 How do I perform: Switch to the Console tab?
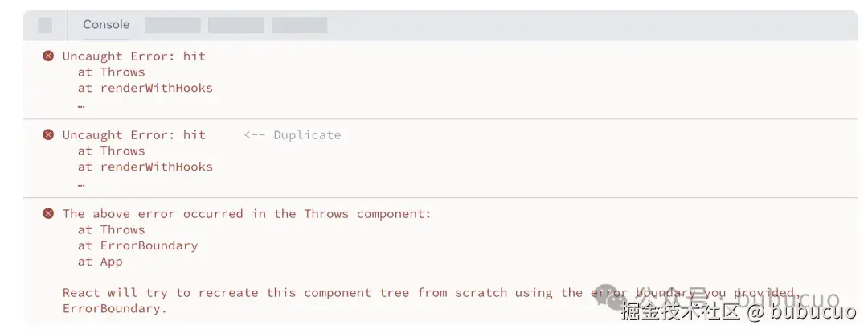(x=106, y=25)
